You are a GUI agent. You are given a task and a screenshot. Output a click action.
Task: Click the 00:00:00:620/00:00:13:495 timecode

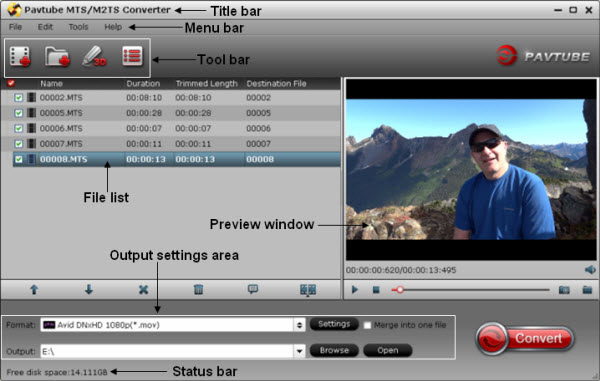pyautogui.click(x=401, y=270)
